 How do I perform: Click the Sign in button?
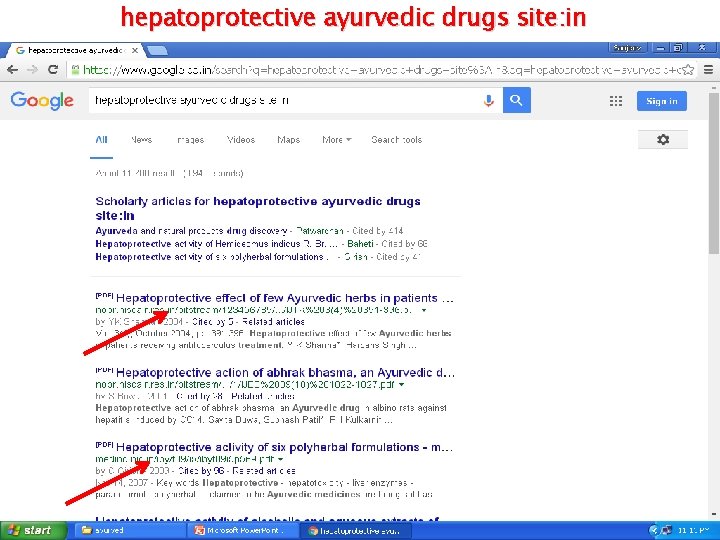click(x=662, y=101)
